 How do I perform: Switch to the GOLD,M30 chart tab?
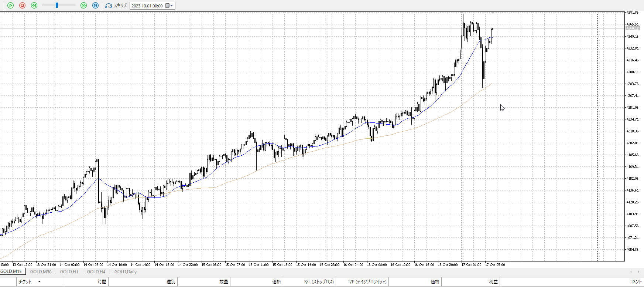(x=41, y=272)
